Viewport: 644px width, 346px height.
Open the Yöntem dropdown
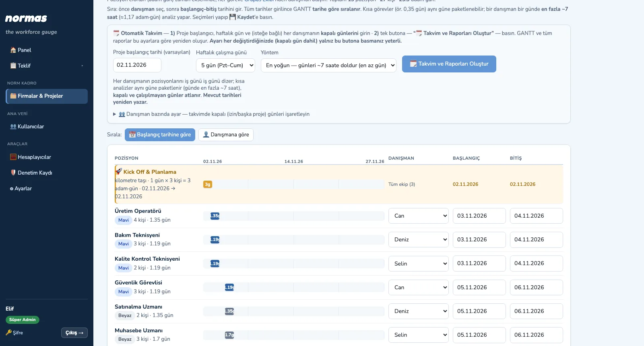click(x=328, y=65)
